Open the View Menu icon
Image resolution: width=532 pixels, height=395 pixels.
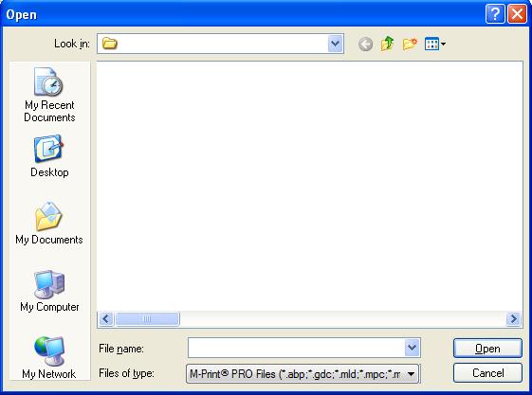(435, 44)
